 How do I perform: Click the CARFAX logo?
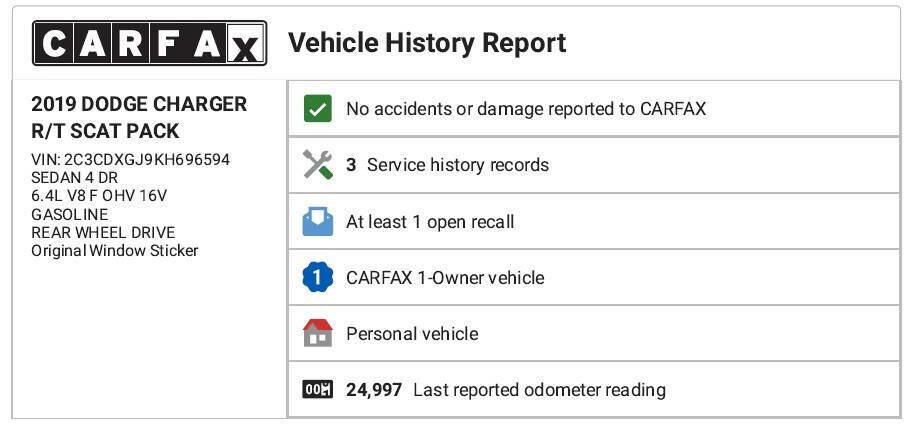point(149,43)
